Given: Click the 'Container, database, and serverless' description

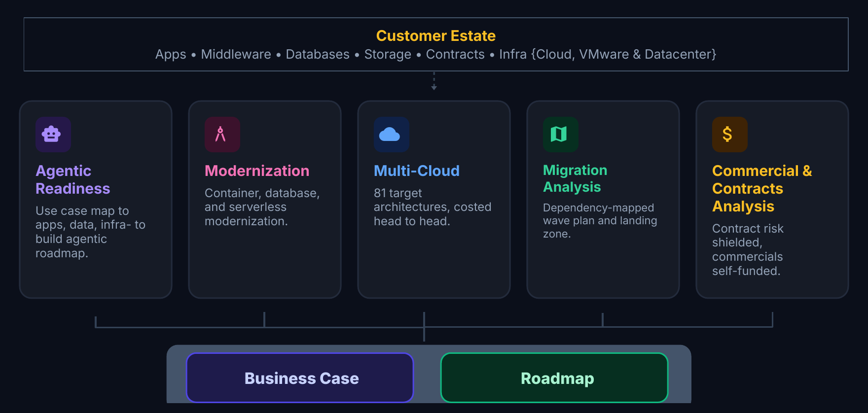Looking at the screenshot, I should (262, 207).
